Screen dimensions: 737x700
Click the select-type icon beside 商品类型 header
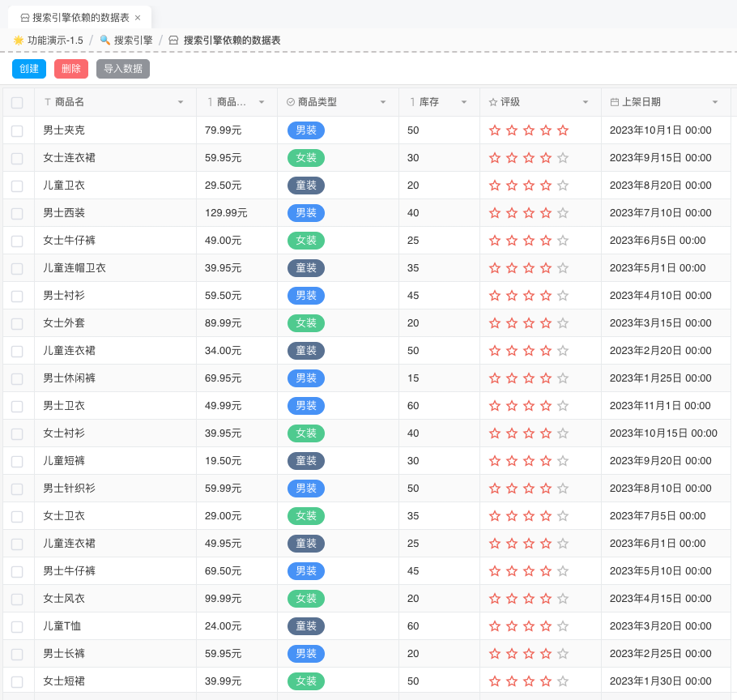289,102
